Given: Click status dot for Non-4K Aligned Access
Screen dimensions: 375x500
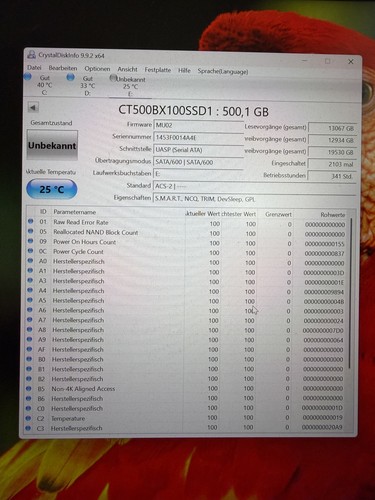Looking at the screenshot, I should pos(28,388).
